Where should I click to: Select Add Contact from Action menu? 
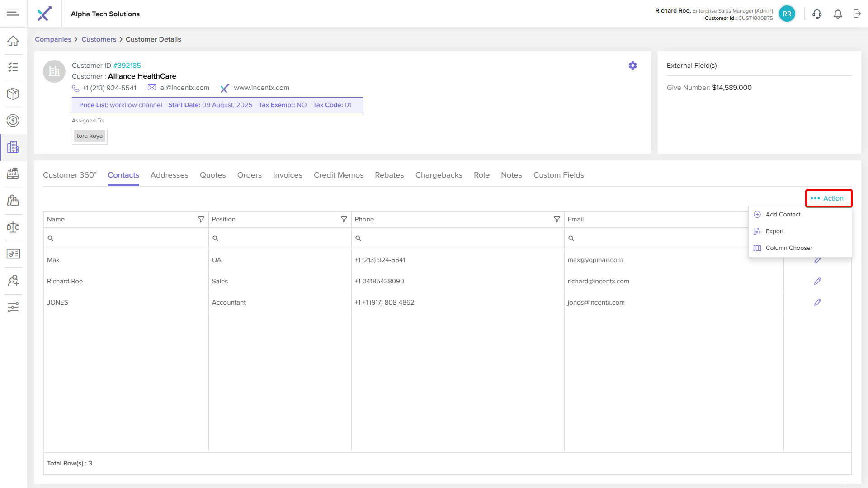click(x=783, y=215)
